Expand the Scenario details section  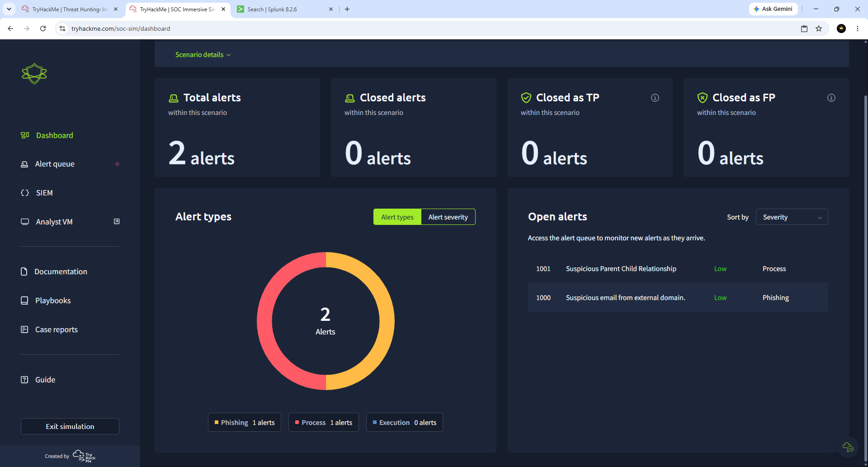(x=203, y=55)
